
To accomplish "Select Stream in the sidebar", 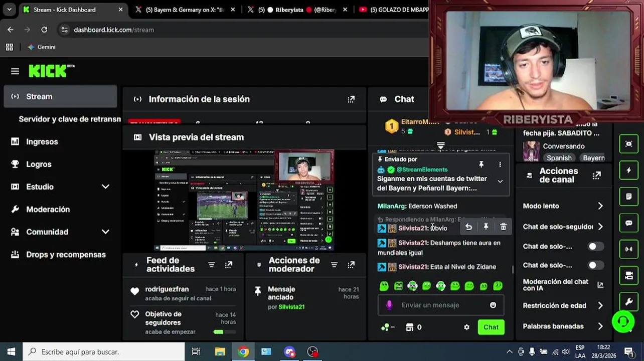I will [60, 97].
